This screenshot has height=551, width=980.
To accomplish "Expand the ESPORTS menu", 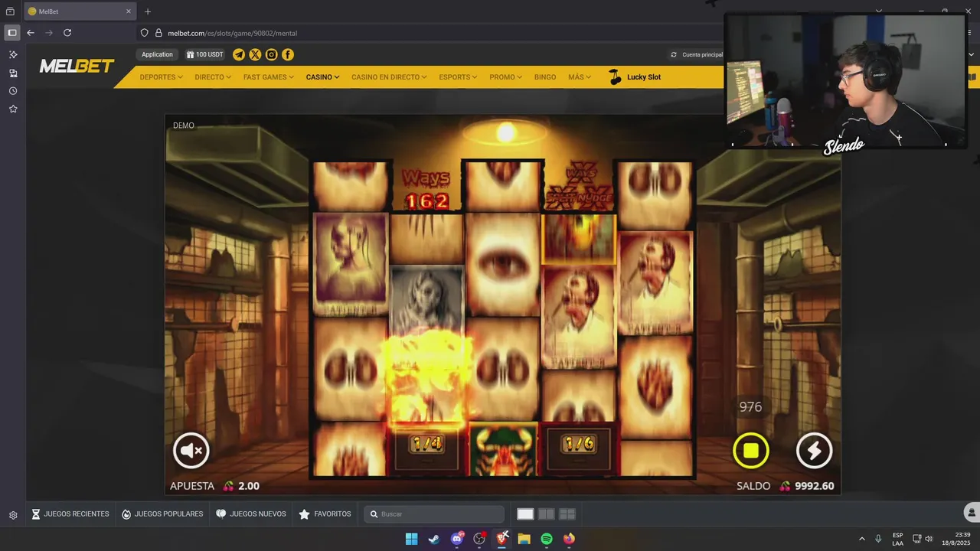I will pyautogui.click(x=458, y=77).
